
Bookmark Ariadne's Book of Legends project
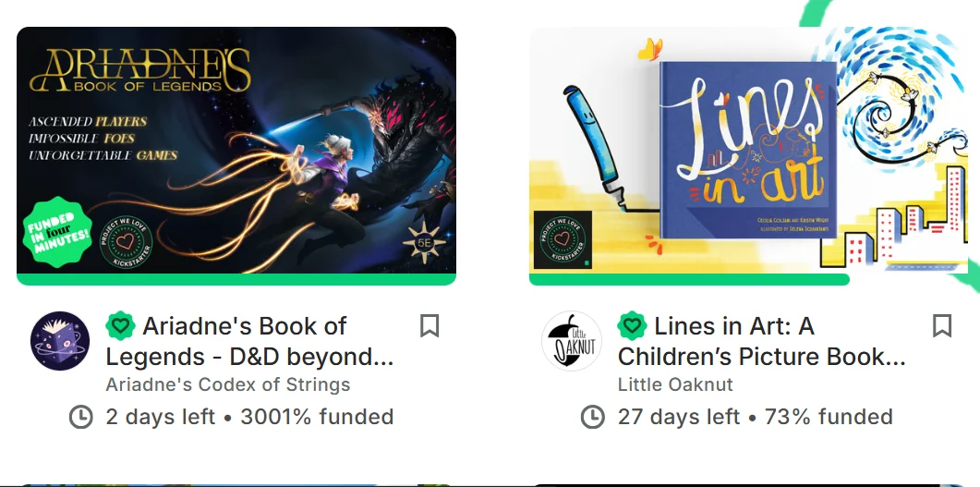pyautogui.click(x=430, y=325)
